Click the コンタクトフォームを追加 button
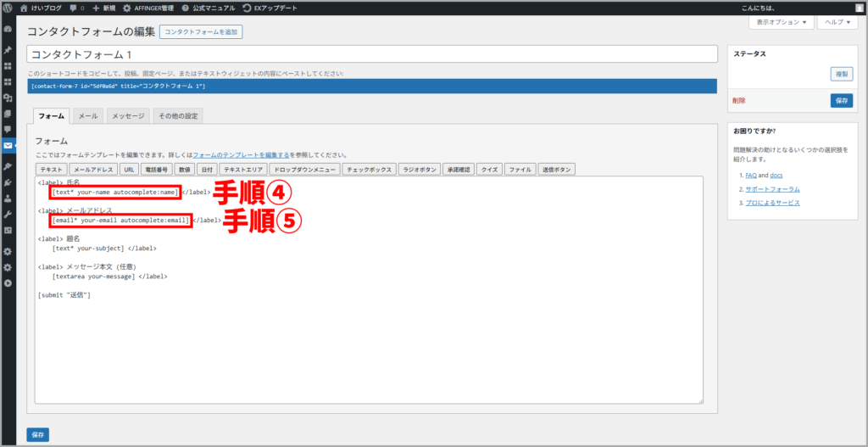The height and width of the screenshot is (447, 868). (x=201, y=32)
